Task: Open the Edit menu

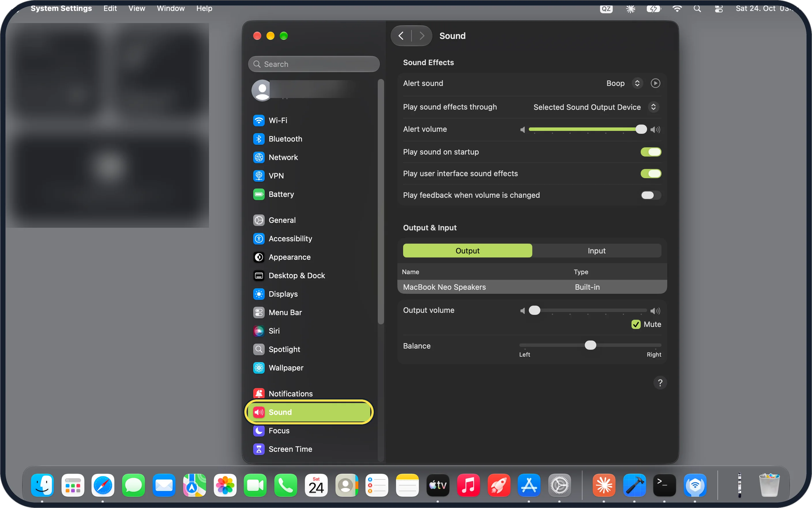Action: click(x=110, y=8)
